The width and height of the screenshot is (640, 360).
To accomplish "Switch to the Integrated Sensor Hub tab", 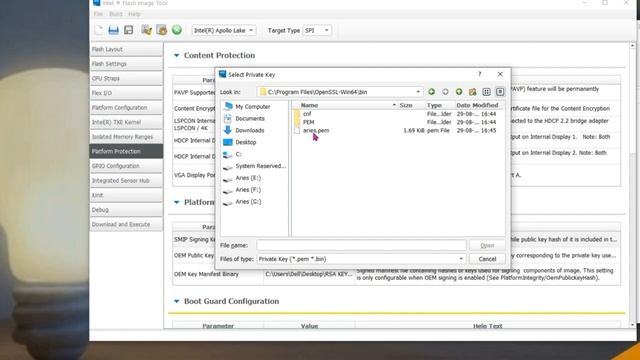I will click(126, 180).
